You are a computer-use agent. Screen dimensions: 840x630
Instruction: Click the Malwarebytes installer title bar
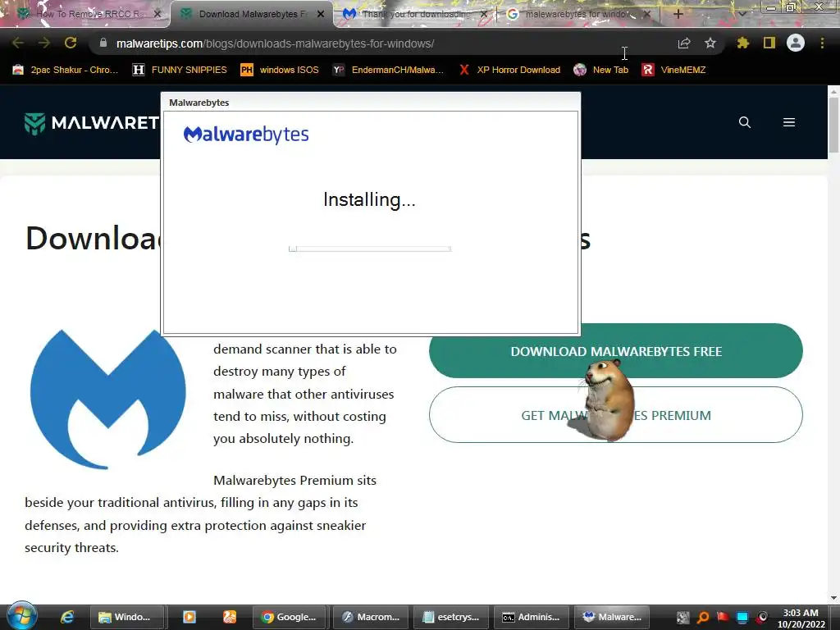(x=371, y=103)
